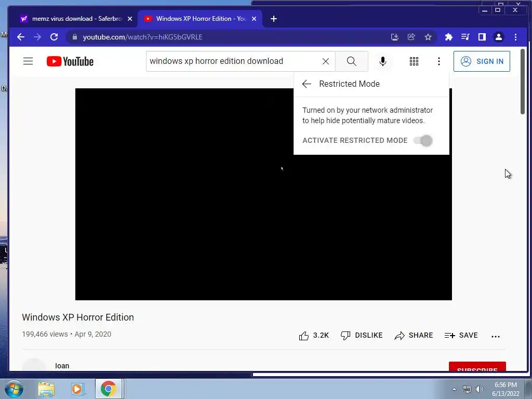The width and height of the screenshot is (532, 399).
Task: Open the YouTube apps grid icon
Action: [x=414, y=61]
